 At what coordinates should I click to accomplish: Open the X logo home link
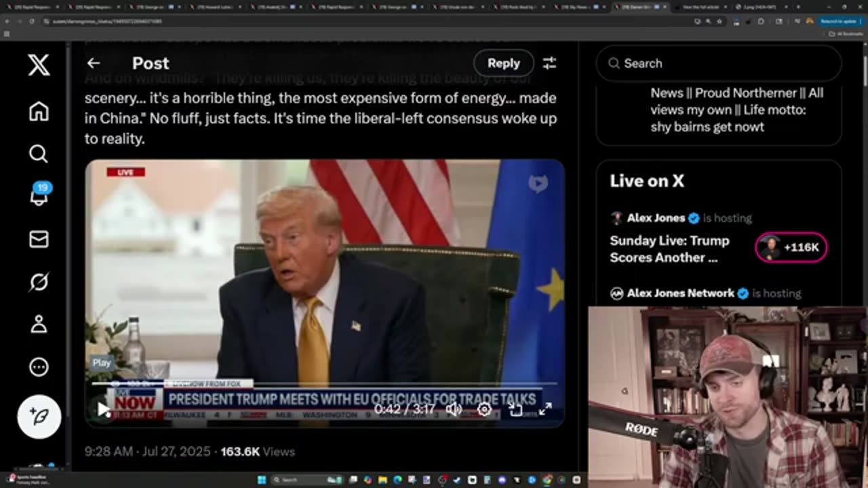coord(39,65)
